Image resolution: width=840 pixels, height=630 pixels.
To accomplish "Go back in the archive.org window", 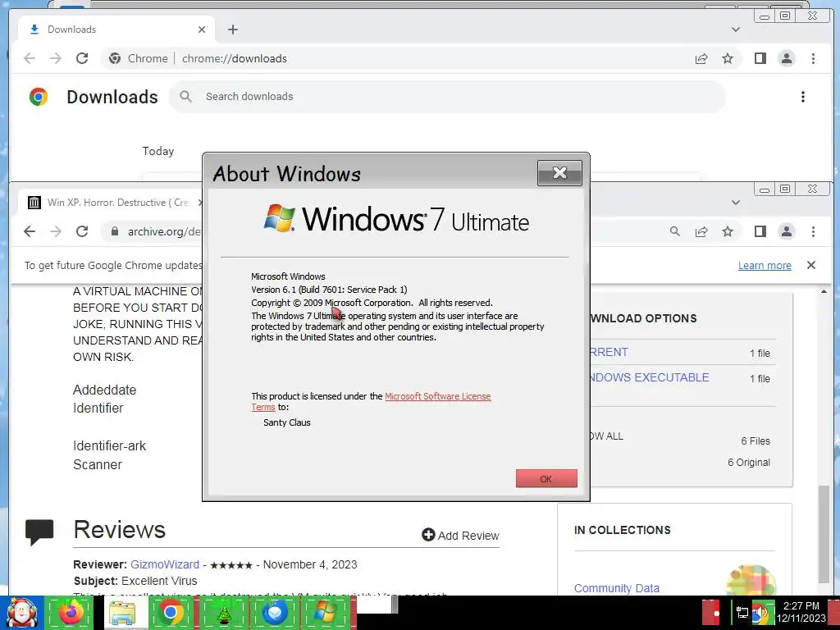I will point(30,231).
